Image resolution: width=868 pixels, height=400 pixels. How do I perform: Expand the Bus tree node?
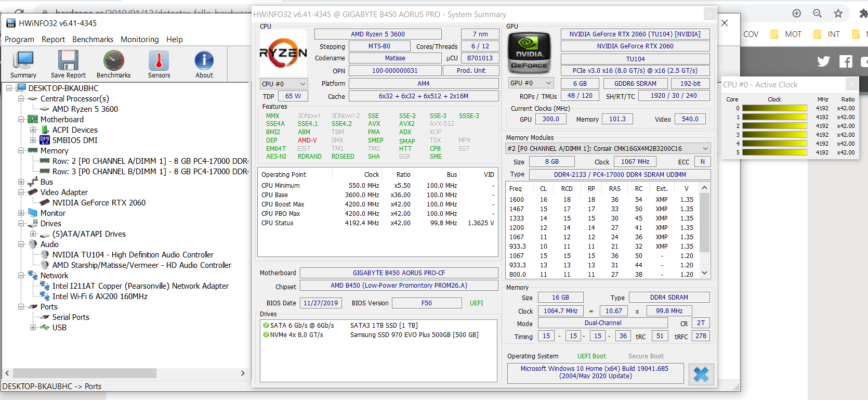(x=21, y=182)
